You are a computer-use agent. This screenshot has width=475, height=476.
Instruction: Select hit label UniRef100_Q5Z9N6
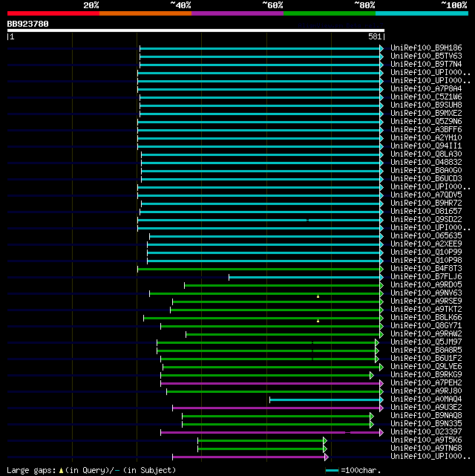point(426,122)
